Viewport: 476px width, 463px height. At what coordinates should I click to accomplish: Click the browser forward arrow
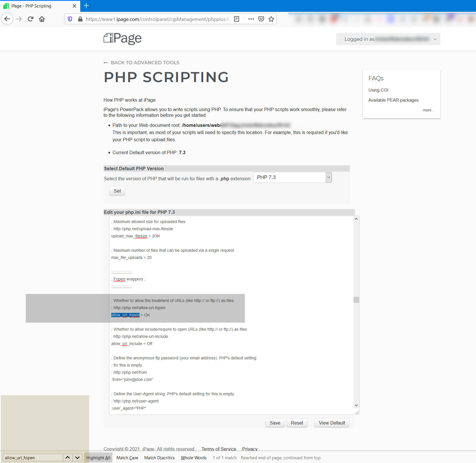[x=19, y=19]
